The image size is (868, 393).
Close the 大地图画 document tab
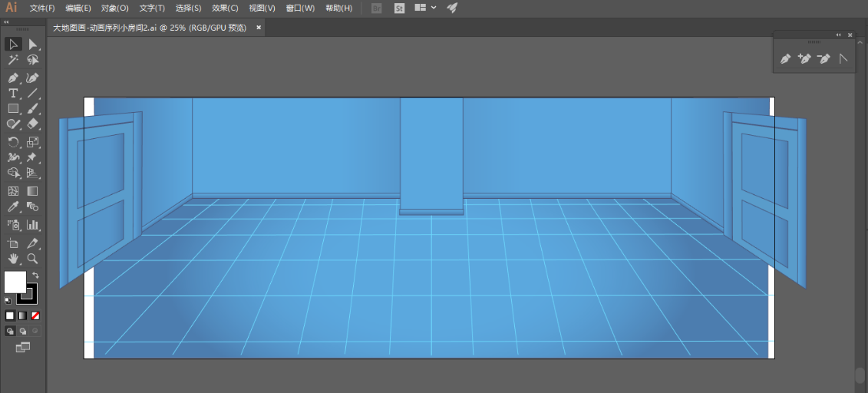pos(259,28)
